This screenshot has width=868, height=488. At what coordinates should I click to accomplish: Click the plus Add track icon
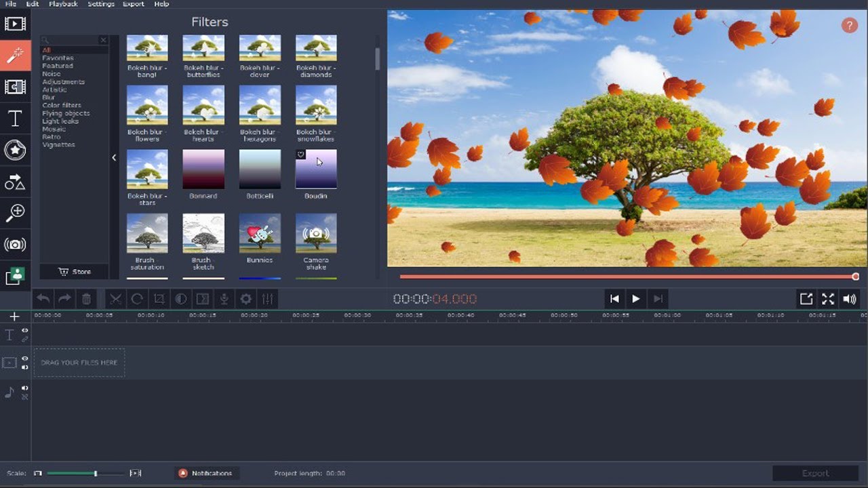[x=14, y=317]
